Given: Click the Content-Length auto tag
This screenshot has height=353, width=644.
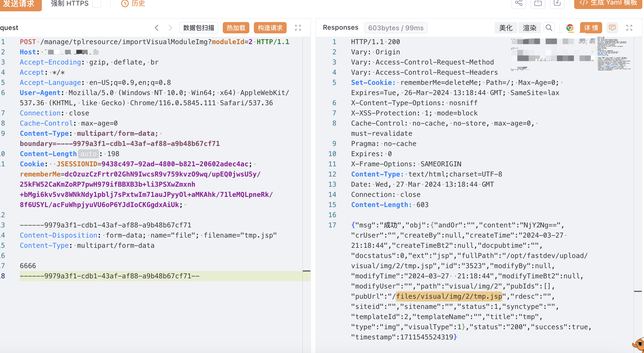Looking at the screenshot, I should (88, 154).
